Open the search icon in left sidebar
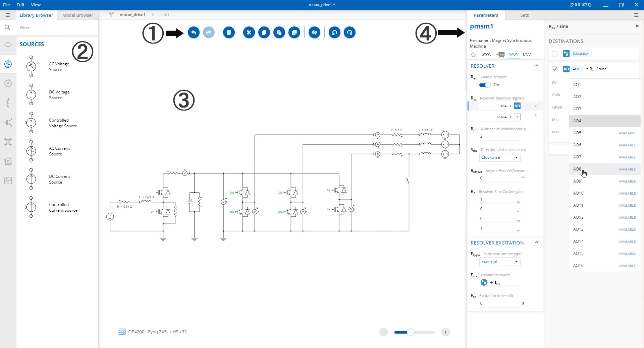Screen dimensions: 644x348 click(7, 27)
